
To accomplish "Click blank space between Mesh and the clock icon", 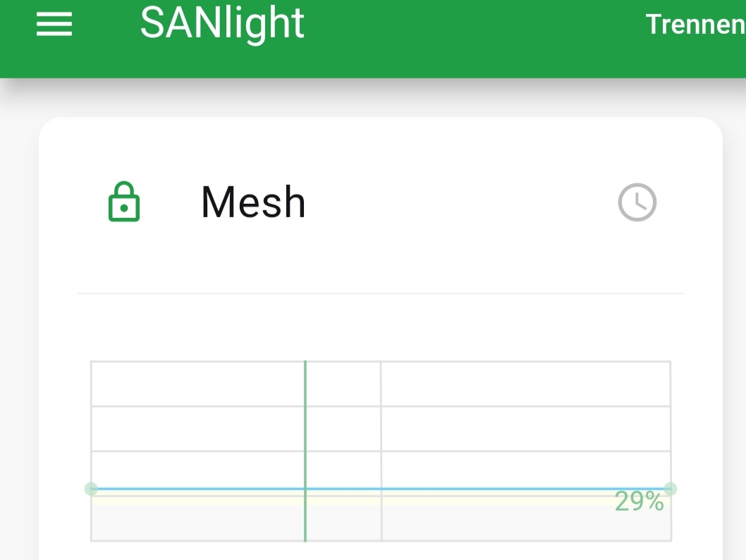I will [462, 202].
